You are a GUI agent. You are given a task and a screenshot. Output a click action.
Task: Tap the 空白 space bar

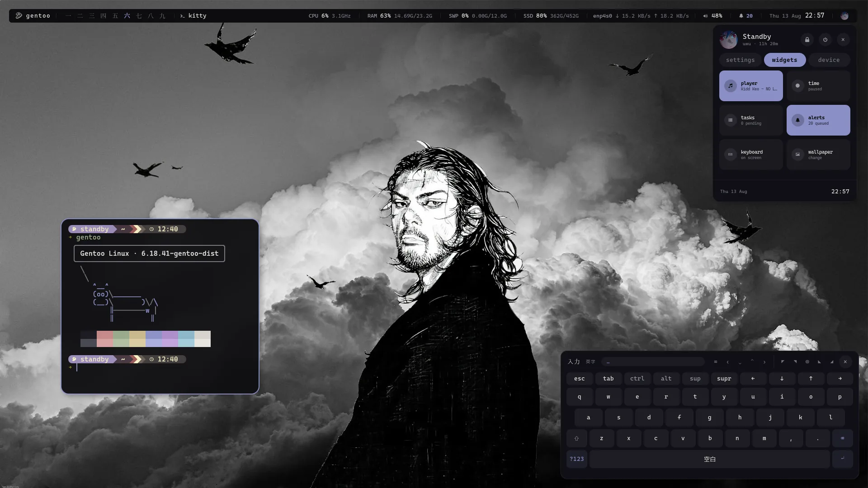click(709, 459)
